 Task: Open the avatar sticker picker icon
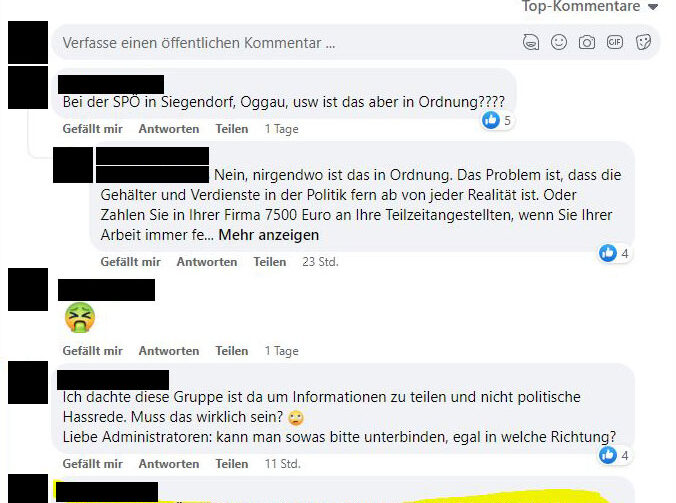(531, 42)
